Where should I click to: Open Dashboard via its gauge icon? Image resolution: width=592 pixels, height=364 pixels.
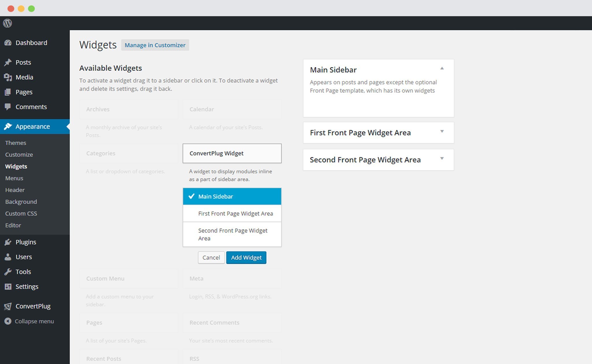[8, 43]
